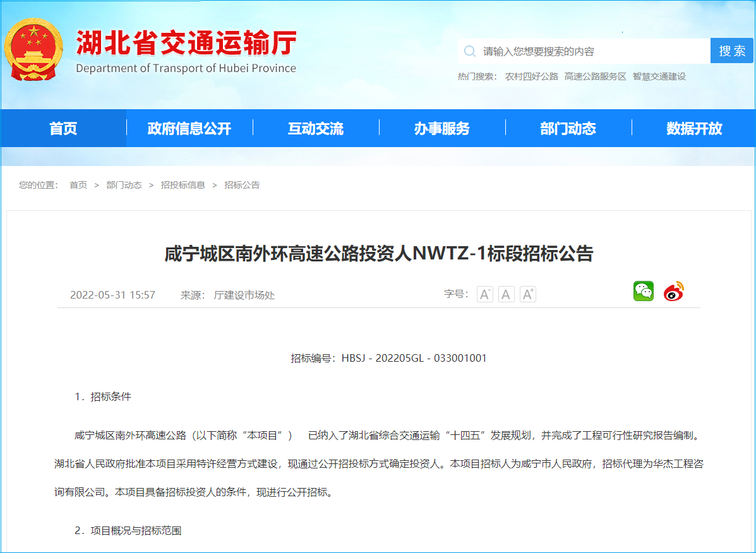Click hot search link 智慧交通建设
Viewport: 756px width, 553px height.
point(659,76)
